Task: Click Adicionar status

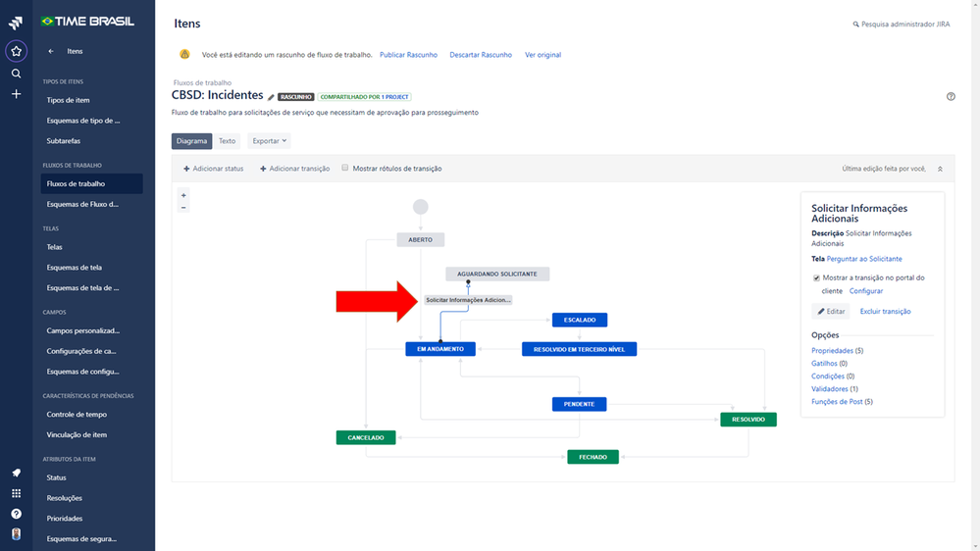Action: (213, 169)
